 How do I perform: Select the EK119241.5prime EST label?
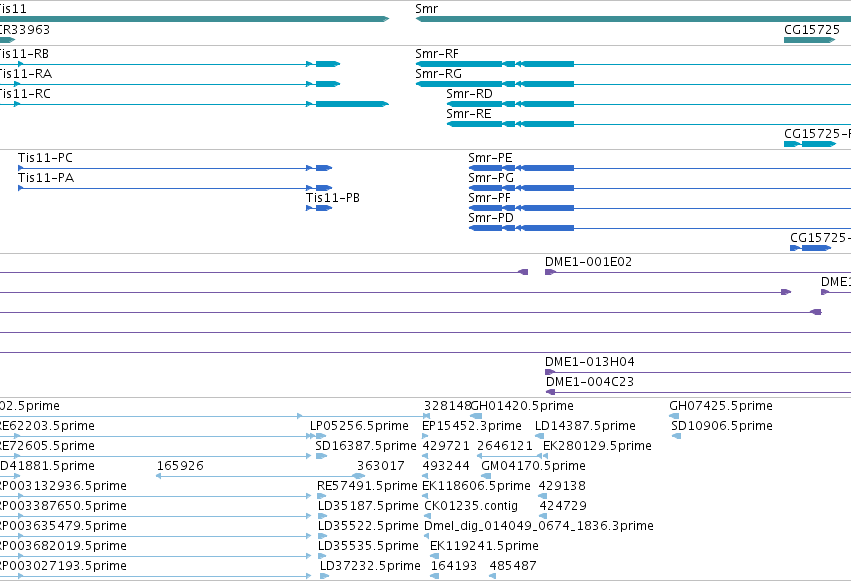(484, 546)
